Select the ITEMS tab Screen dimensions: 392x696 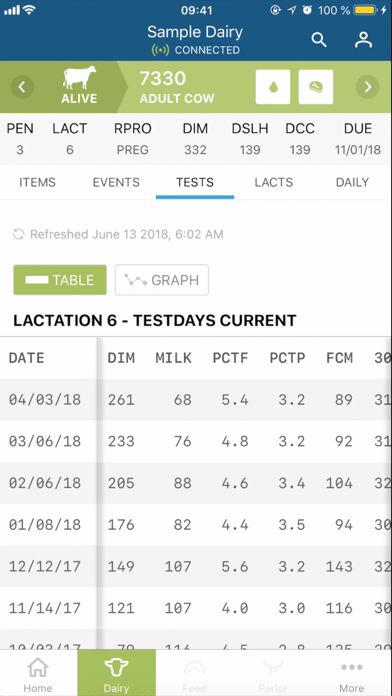[37, 182]
